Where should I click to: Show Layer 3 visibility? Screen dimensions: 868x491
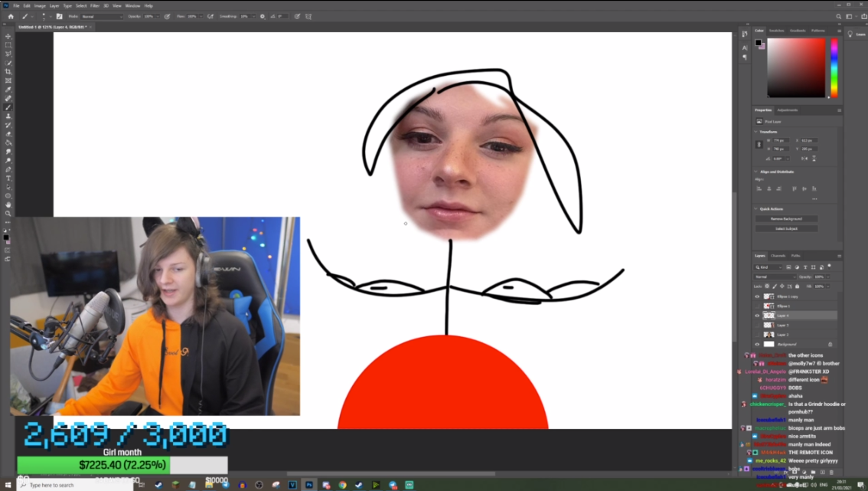tap(757, 326)
